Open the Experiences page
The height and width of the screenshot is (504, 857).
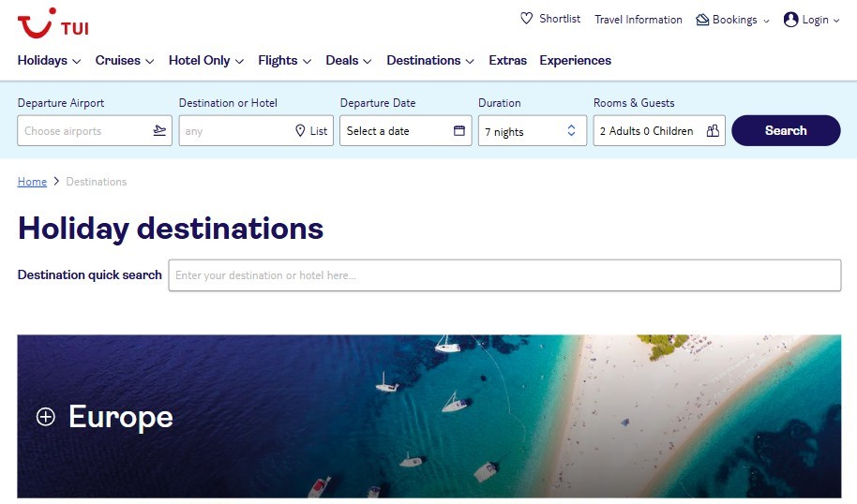[575, 61]
